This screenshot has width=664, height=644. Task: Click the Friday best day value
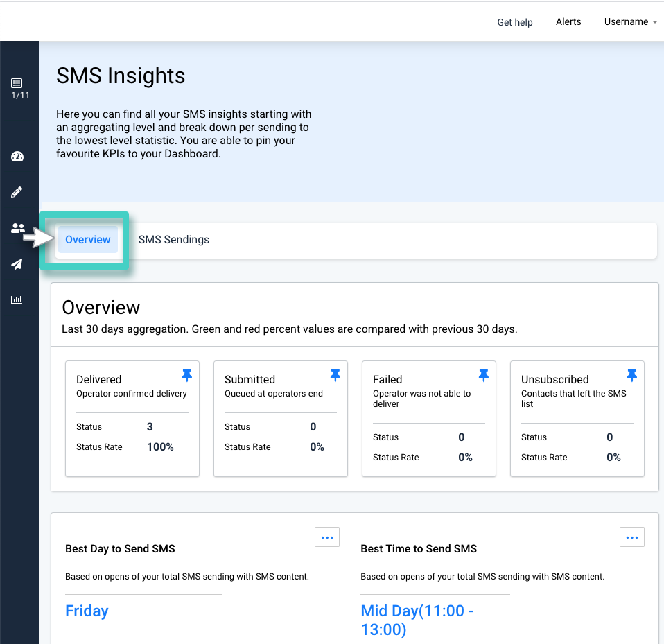(x=87, y=611)
